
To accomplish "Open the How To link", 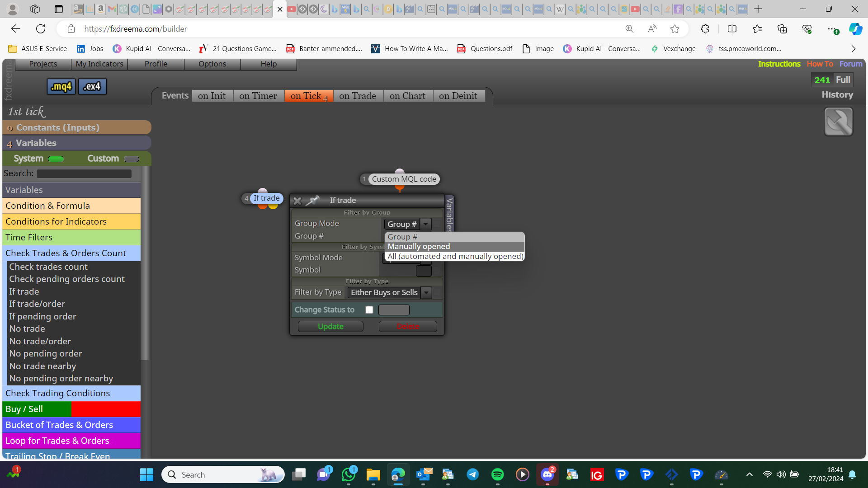I will [x=820, y=64].
